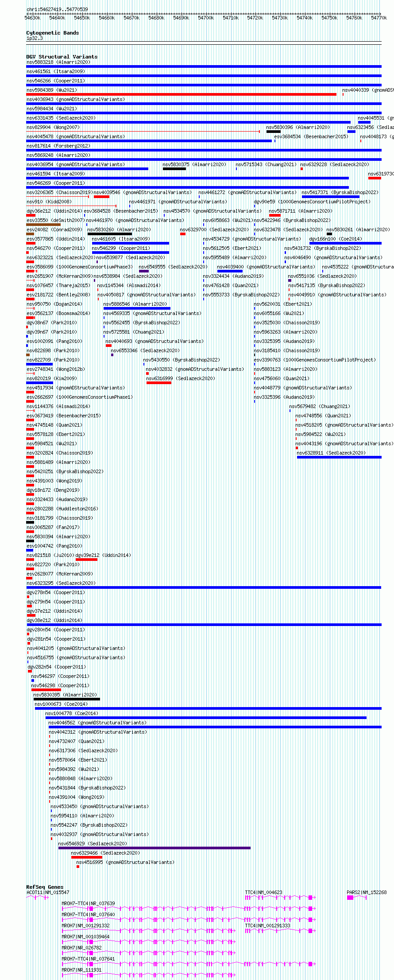This screenshot has height=980, width=394.
Task: Click nsv5715343 (Chuang2021) label
Action: pos(266,164)
